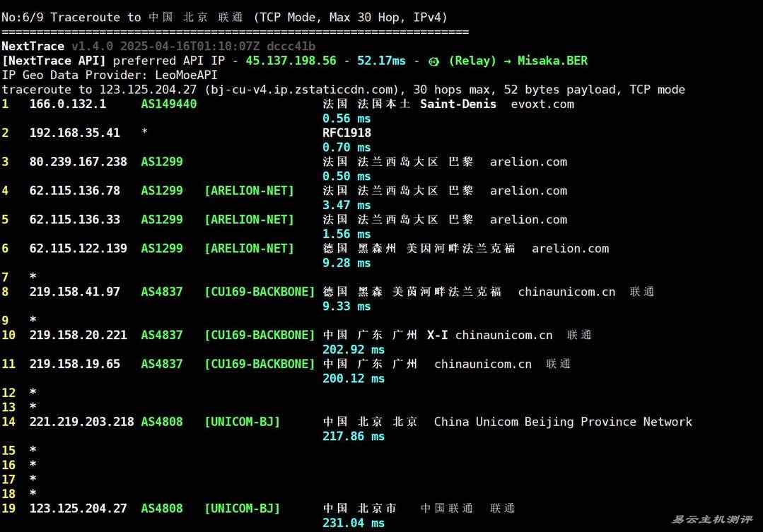The image size is (763, 532).
Task: Click the 0.50 ms latency value
Action: click(346, 177)
